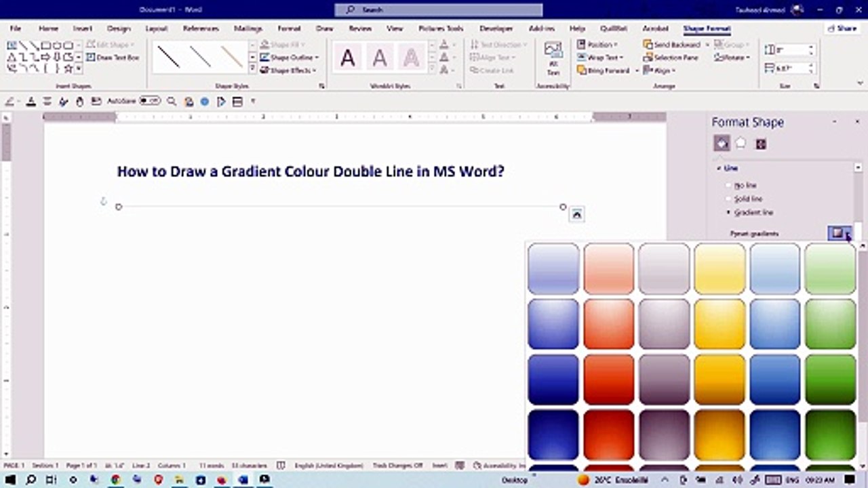Click the English (United Kingdom) language indicator
This screenshot has height=488, width=868.
point(330,466)
